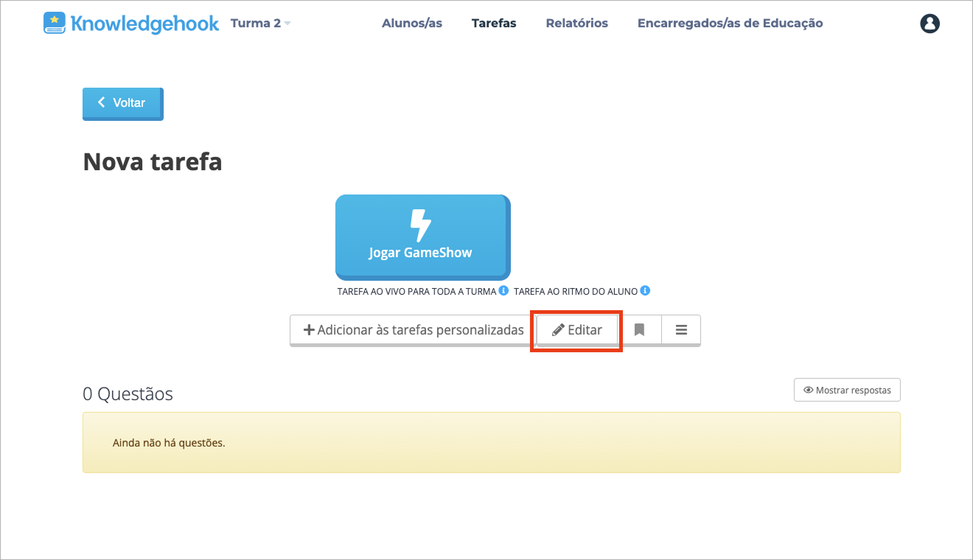Click the 'Nova tarefa' title
Image resolution: width=973 pixels, height=560 pixels.
tap(153, 161)
